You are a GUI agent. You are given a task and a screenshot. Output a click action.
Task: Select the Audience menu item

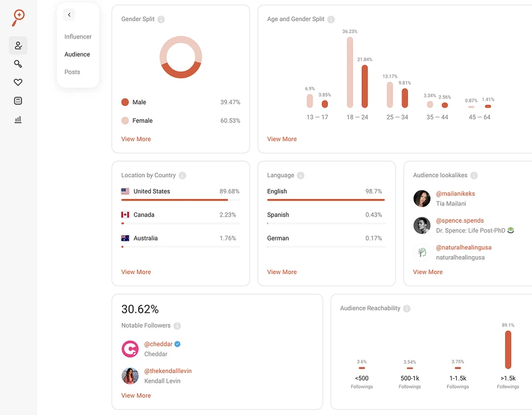(x=78, y=54)
